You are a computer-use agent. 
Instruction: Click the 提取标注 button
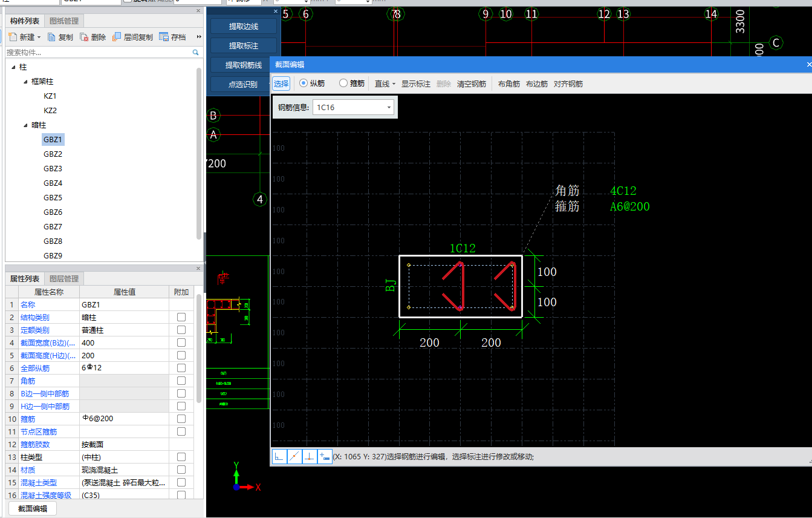(244, 45)
